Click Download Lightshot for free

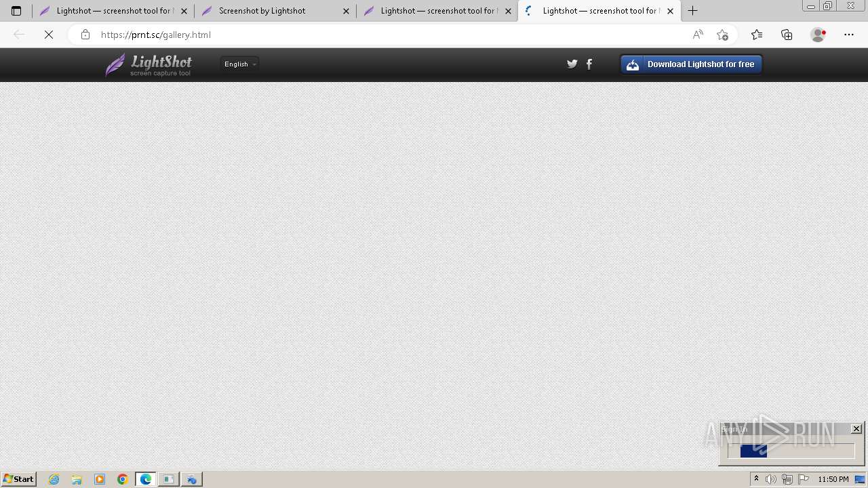coord(691,64)
